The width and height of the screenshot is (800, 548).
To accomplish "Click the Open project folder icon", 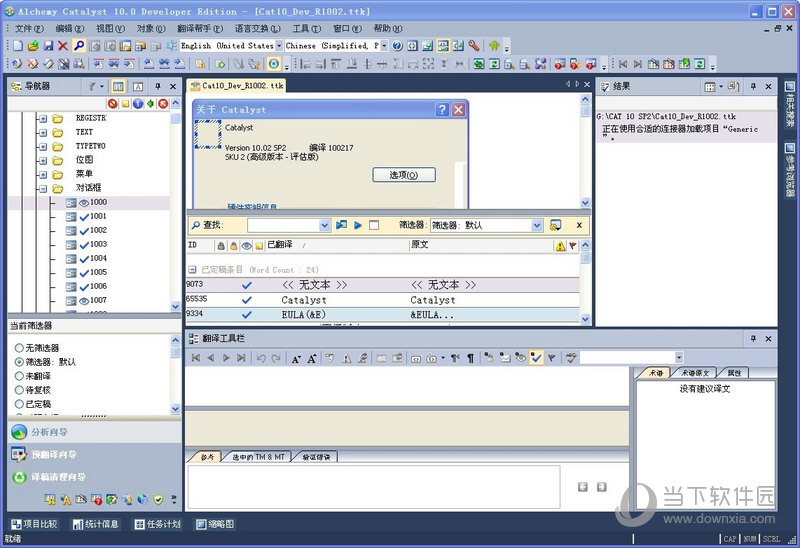I will point(33,46).
